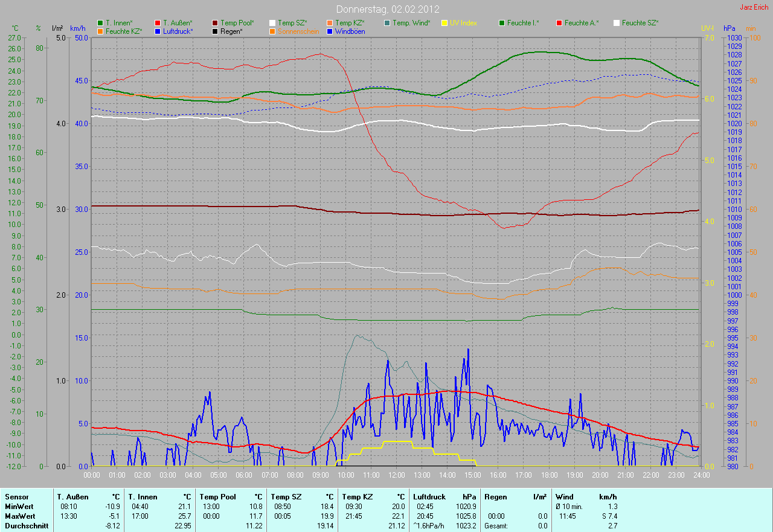
Task: Select the 'T. Außen*' legend label
Action: click(x=178, y=23)
